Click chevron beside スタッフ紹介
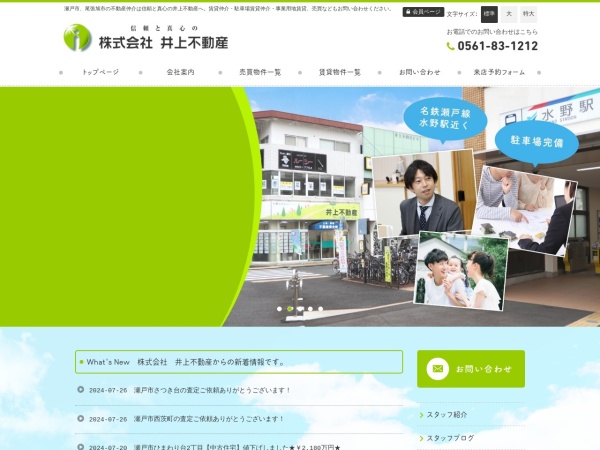The image size is (600, 450). [421, 415]
